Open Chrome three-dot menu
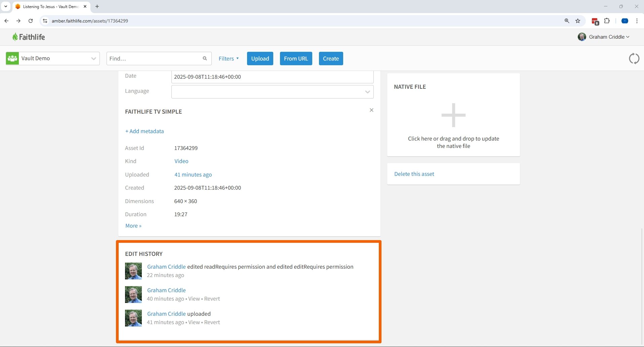The height and width of the screenshot is (347, 644). 637,21
